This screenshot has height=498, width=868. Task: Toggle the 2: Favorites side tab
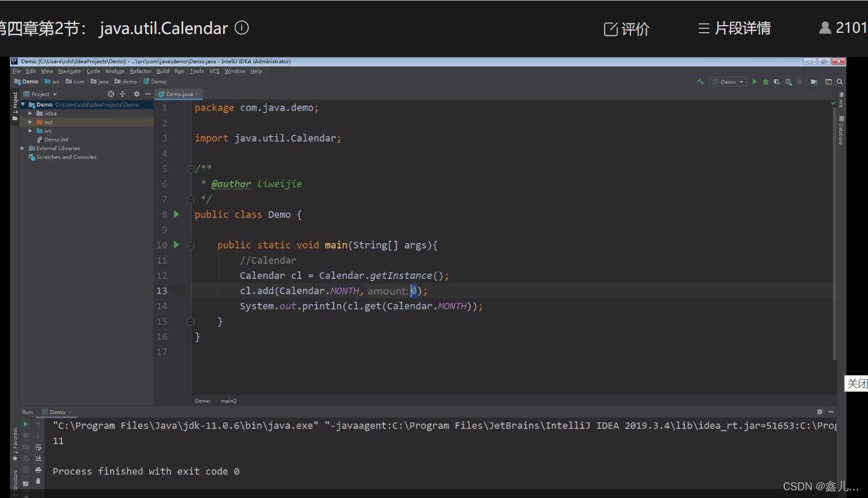click(15, 444)
